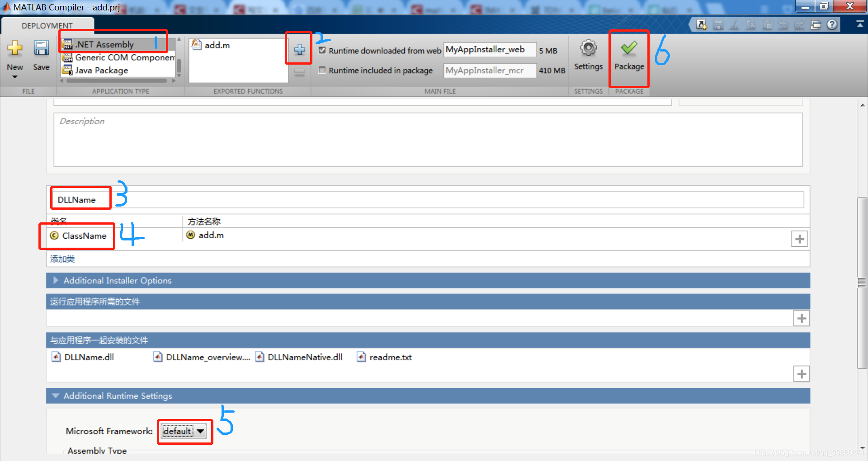Open Help question mark icon
Screen dimensions: 868x461
pyautogui.click(x=832, y=25)
